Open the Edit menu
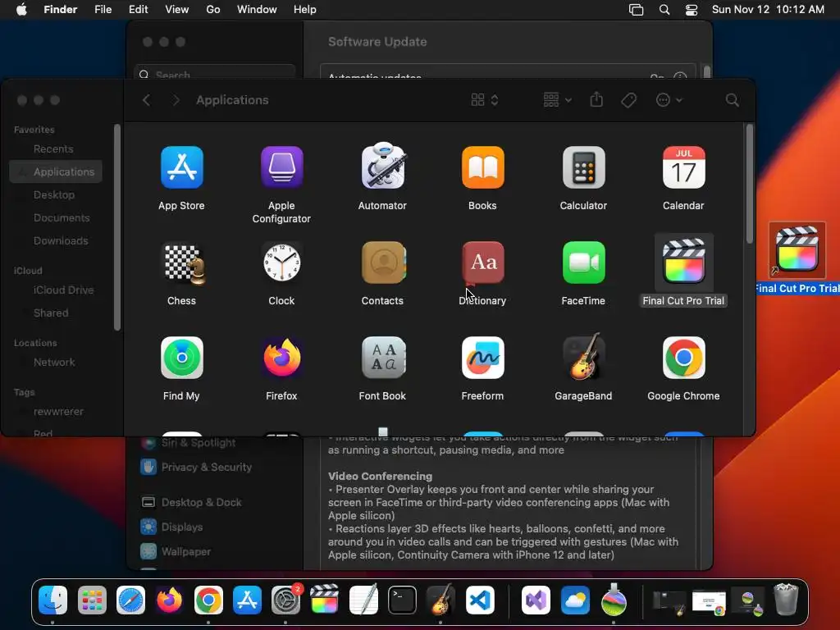840x630 pixels. [138, 10]
